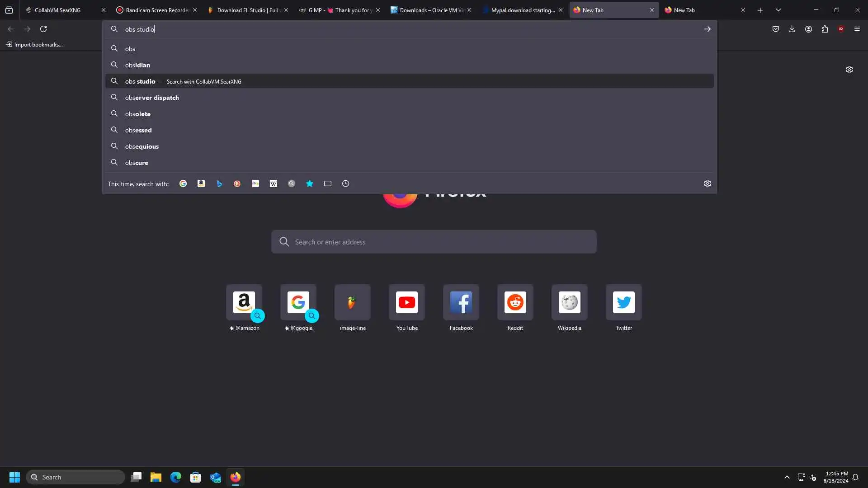Open the uBlock Origin extension icon
Image resolution: width=868 pixels, height=488 pixels.
[841, 29]
